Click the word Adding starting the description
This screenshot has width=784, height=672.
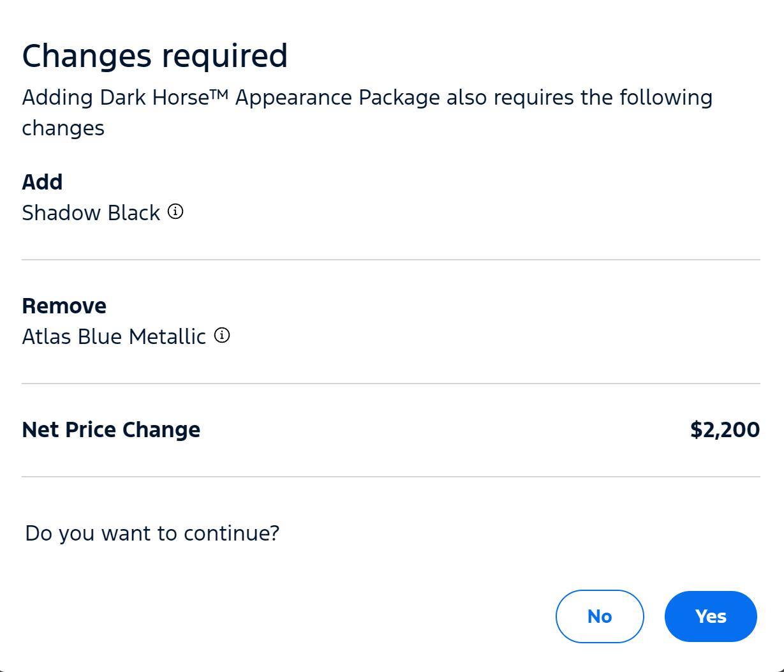click(58, 98)
